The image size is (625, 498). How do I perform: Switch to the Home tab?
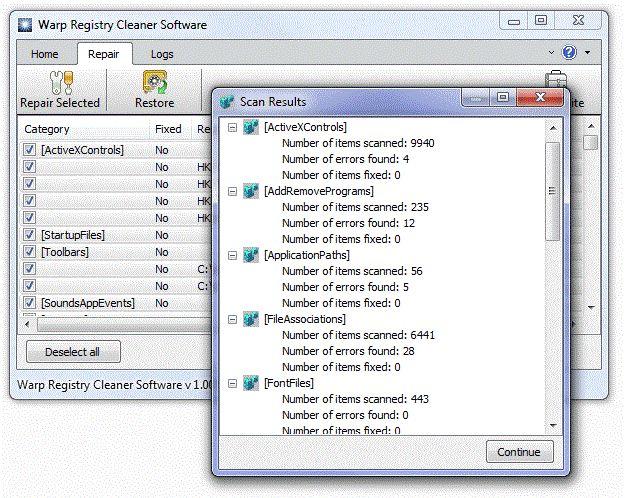(x=45, y=54)
